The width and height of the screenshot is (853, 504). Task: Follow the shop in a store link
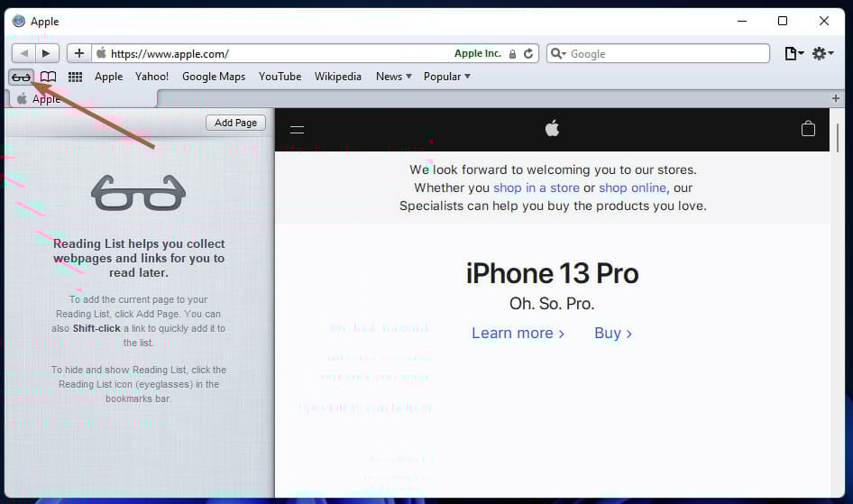tap(537, 188)
